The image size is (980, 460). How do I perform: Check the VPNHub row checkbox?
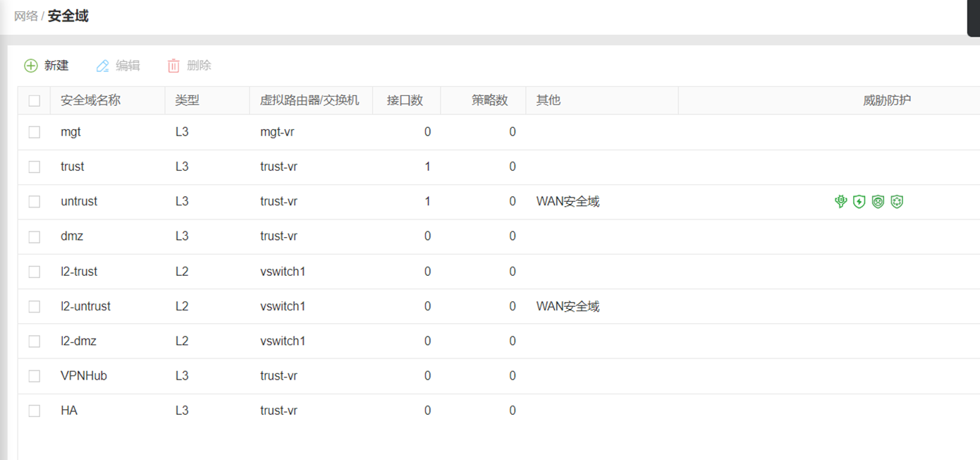click(34, 375)
